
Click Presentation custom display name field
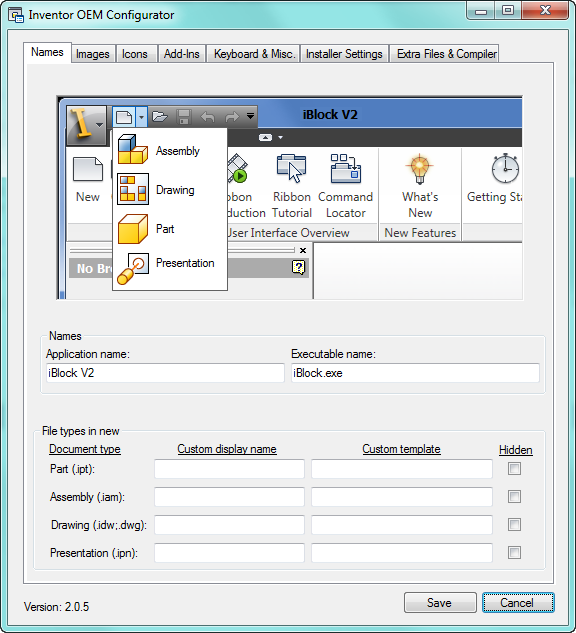(x=229, y=553)
